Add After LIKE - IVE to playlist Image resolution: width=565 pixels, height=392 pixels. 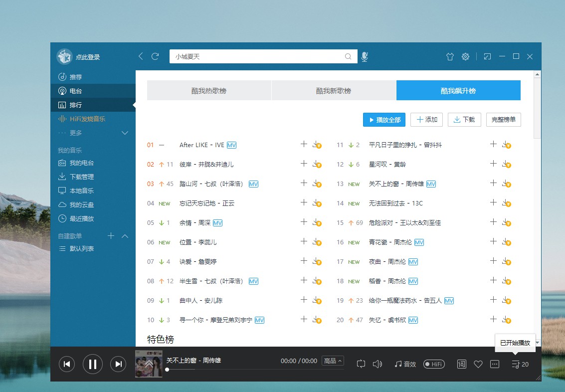click(x=304, y=144)
